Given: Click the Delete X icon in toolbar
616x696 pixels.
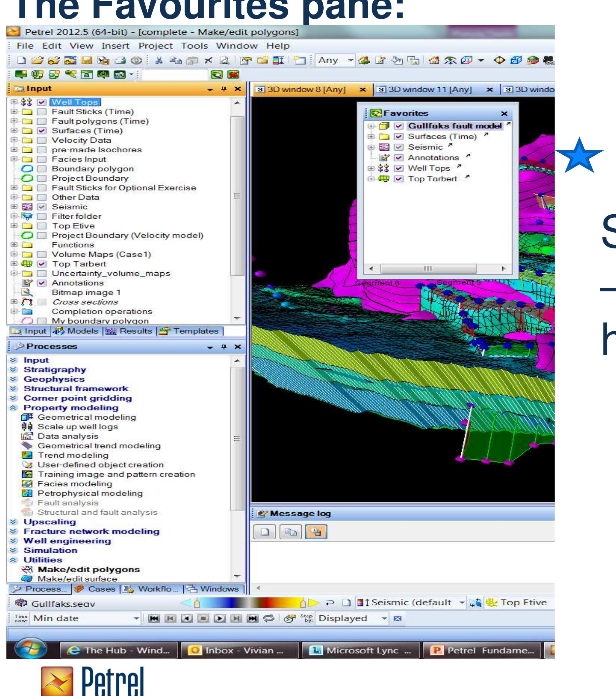Looking at the screenshot, I should click(208, 61).
